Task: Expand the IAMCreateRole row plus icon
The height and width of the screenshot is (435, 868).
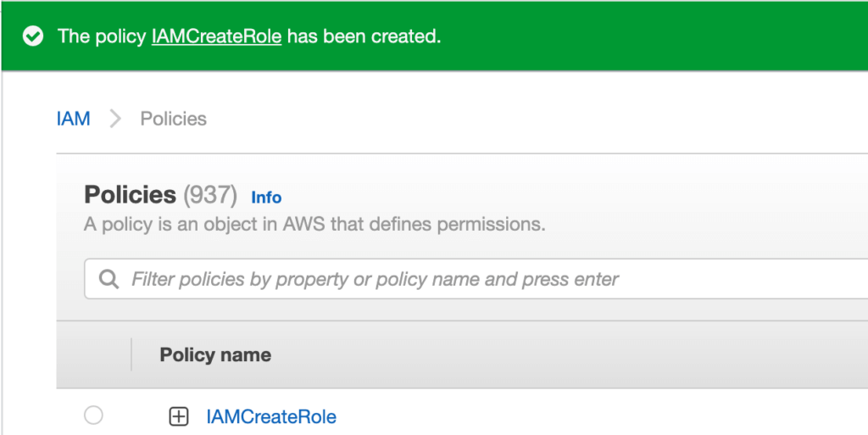Action: (178, 416)
